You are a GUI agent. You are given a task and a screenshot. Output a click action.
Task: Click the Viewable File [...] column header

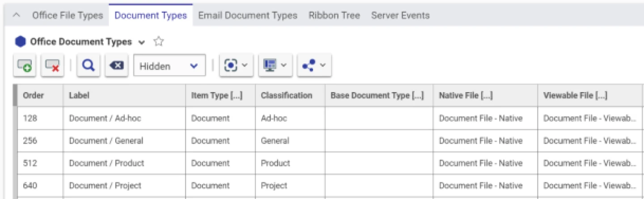591,95
